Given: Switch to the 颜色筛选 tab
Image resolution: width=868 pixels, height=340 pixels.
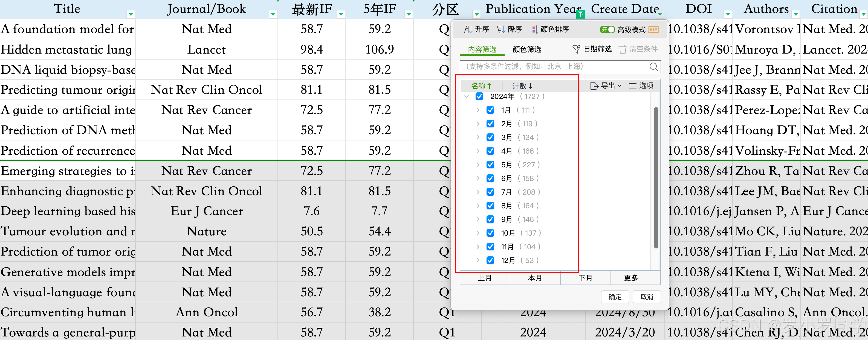Looking at the screenshot, I should tap(526, 49).
